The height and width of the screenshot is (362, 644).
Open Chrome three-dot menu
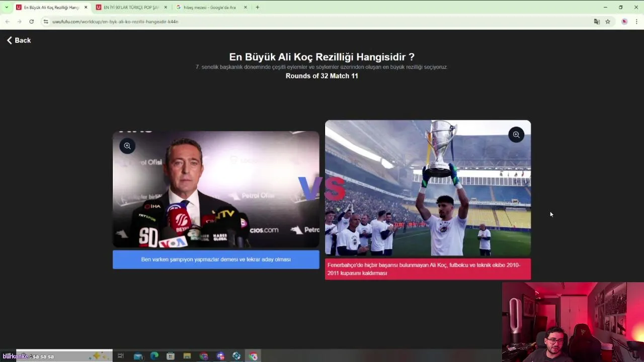click(x=637, y=22)
